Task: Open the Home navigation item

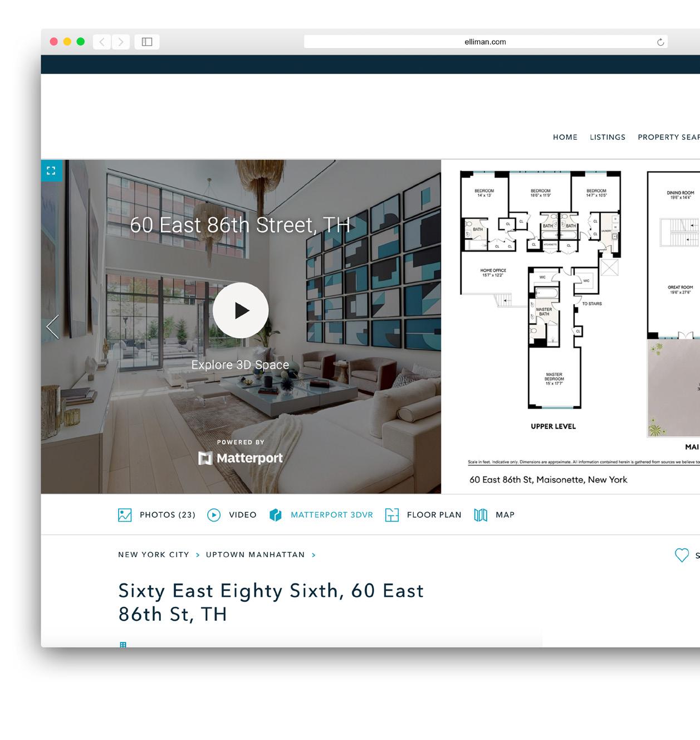Action: click(565, 137)
